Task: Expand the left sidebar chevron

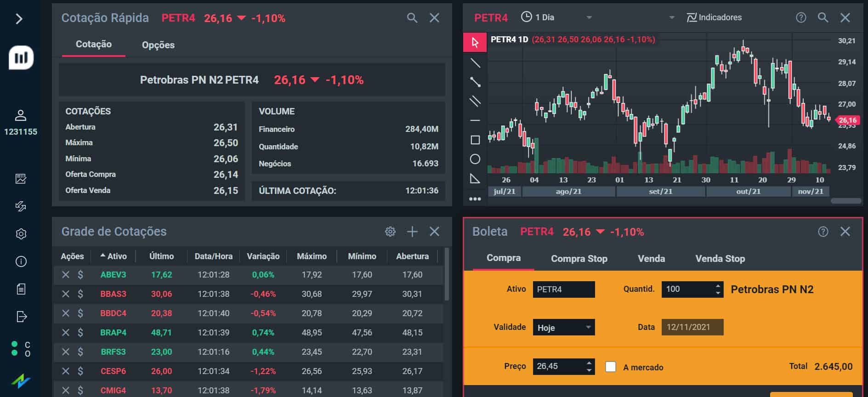Action: tap(19, 19)
